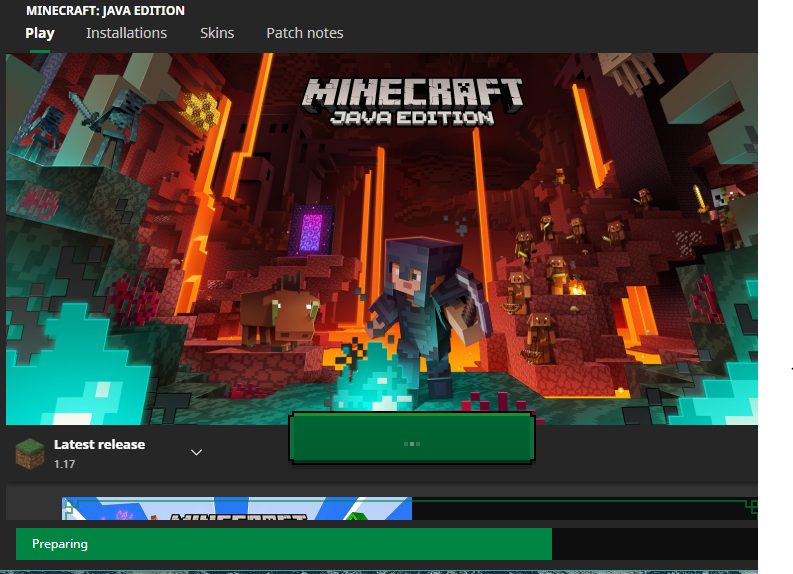This screenshot has width=793, height=574.
Task: Click the unfilled dark part of progress bar
Action: coord(654,544)
